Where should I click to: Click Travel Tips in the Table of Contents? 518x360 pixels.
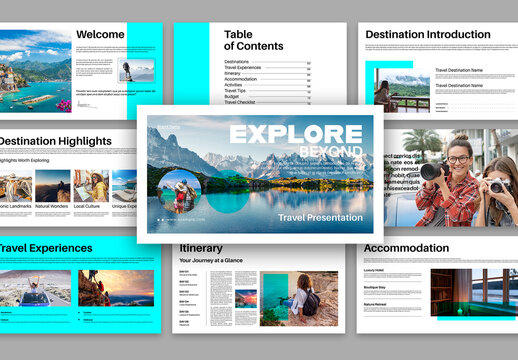[x=235, y=91]
